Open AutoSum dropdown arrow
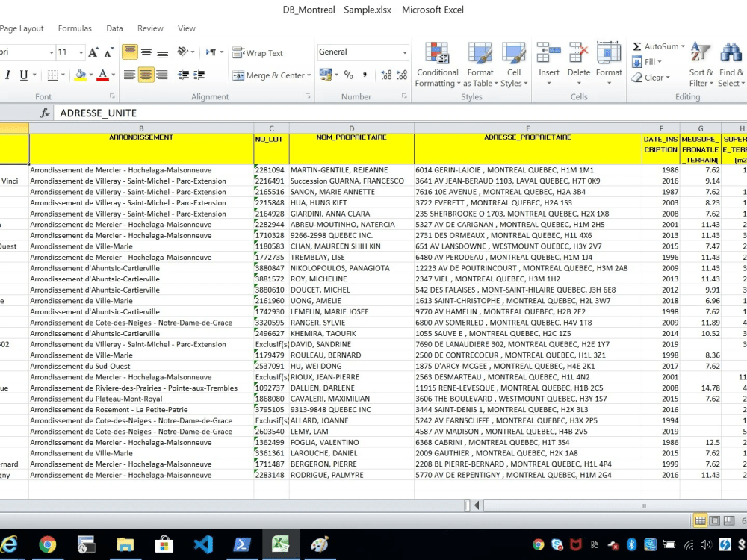The height and width of the screenshot is (560, 747). point(683,46)
